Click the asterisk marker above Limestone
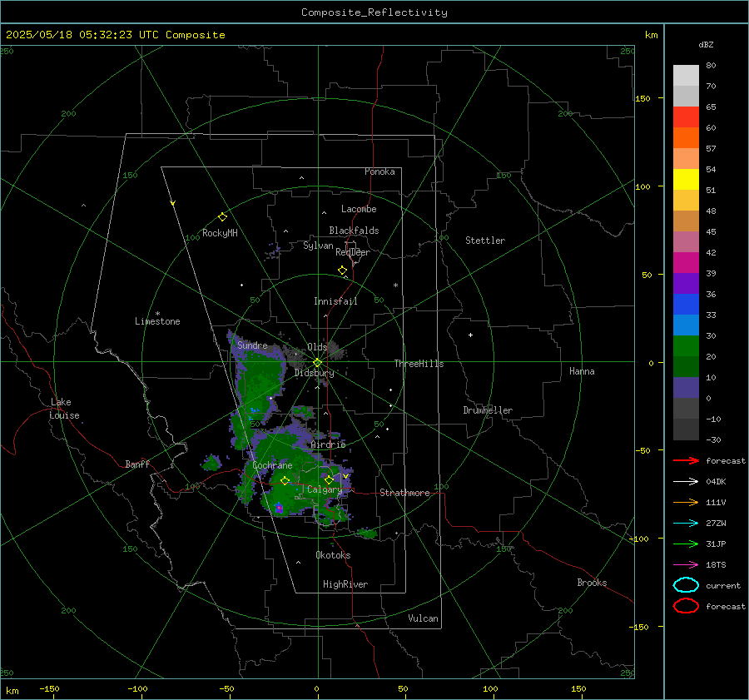 (x=157, y=314)
